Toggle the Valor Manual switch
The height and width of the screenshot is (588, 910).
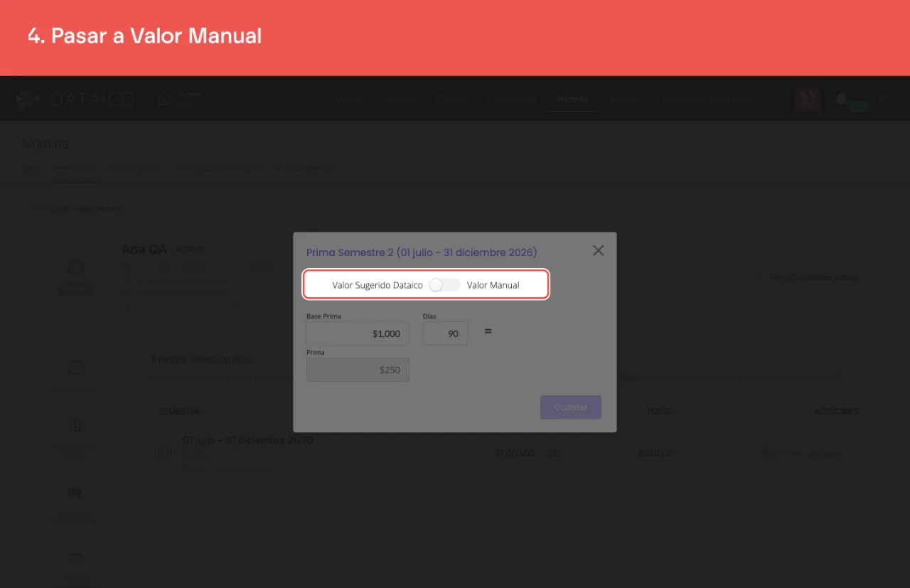[445, 285]
